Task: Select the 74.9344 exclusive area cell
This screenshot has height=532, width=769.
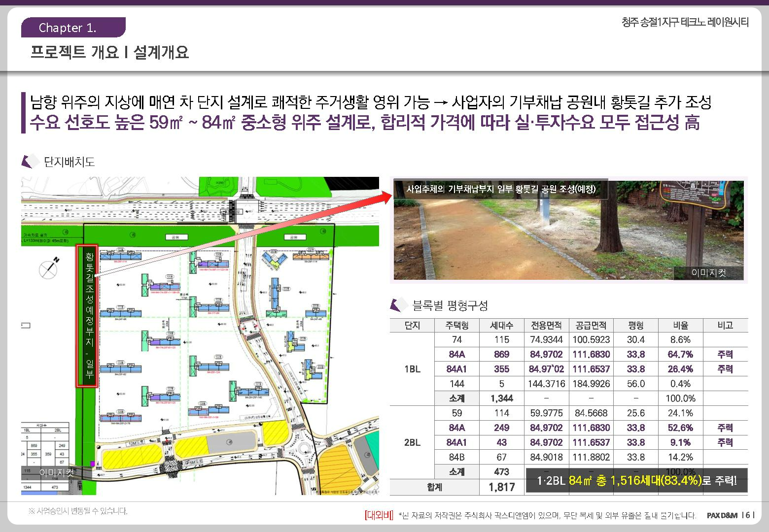Action: (x=546, y=339)
